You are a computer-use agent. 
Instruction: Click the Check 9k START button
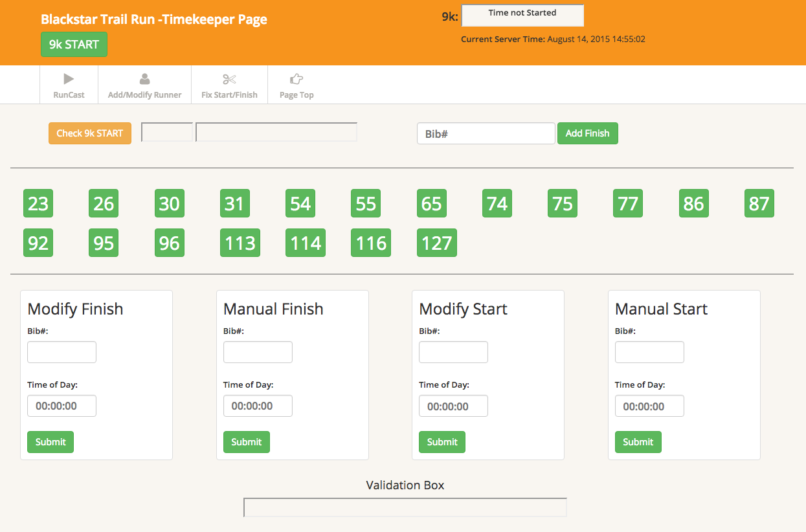pos(90,133)
